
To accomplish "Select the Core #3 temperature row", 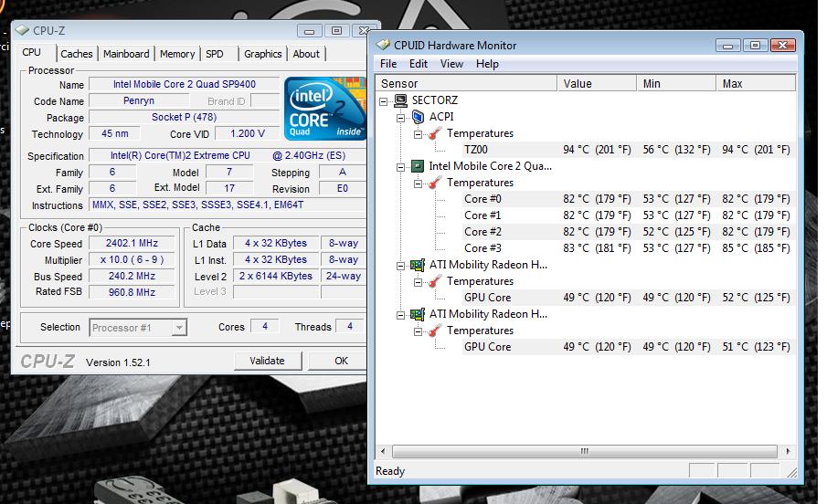I will tap(629, 248).
